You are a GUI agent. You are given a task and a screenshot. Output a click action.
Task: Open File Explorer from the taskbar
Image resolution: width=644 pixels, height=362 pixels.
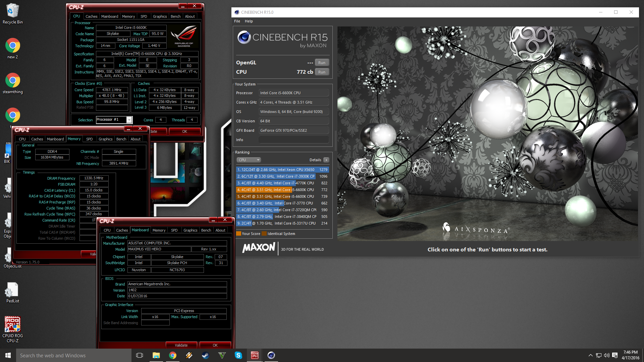click(x=156, y=355)
